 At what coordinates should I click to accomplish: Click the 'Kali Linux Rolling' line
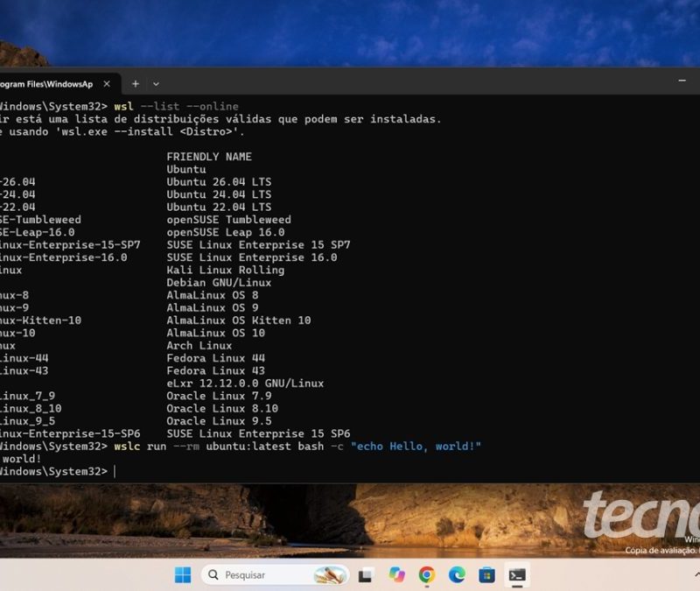226,271
